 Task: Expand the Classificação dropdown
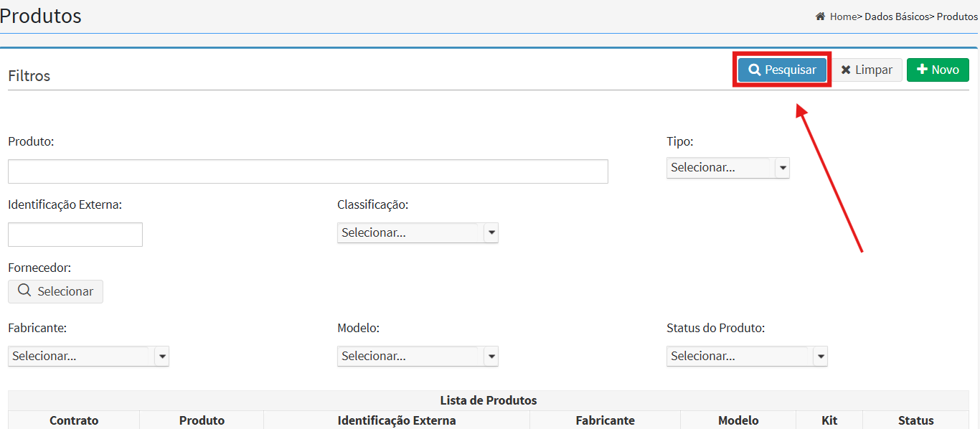point(418,232)
